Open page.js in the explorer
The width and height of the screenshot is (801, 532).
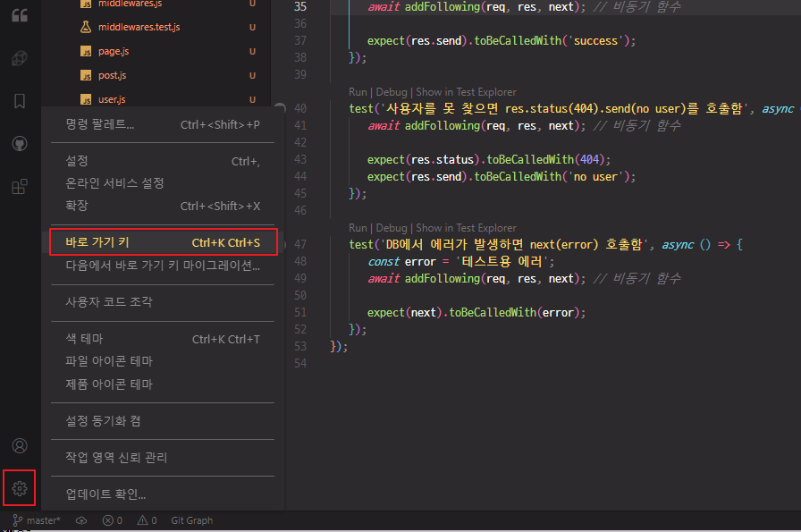(114, 51)
